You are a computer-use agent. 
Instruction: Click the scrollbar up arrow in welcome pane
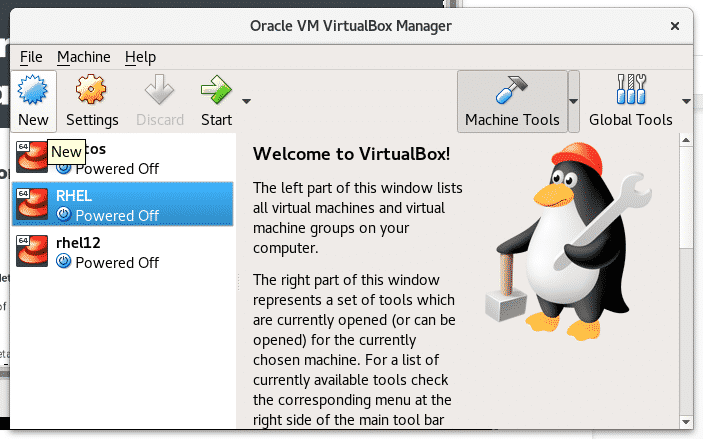[x=686, y=140]
